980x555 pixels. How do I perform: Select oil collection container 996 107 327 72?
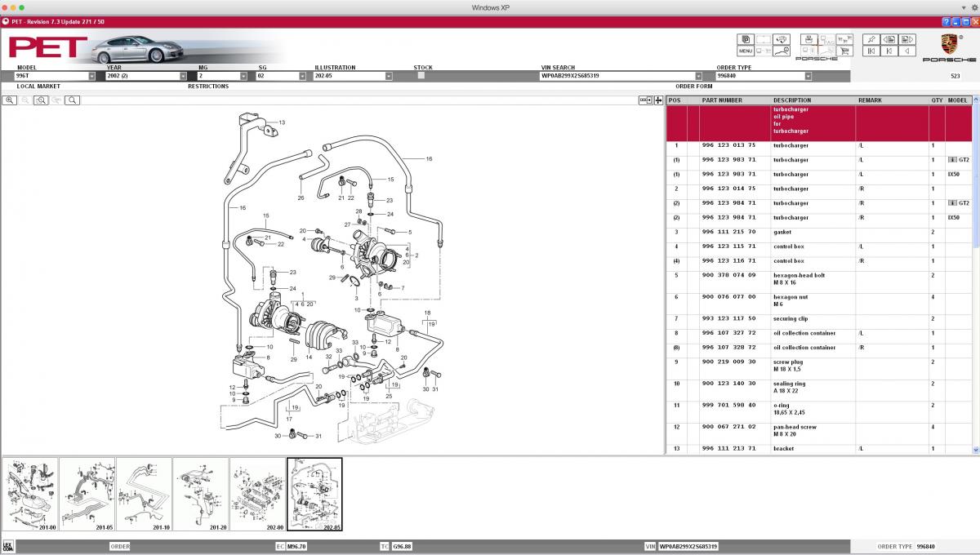tap(728, 333)
